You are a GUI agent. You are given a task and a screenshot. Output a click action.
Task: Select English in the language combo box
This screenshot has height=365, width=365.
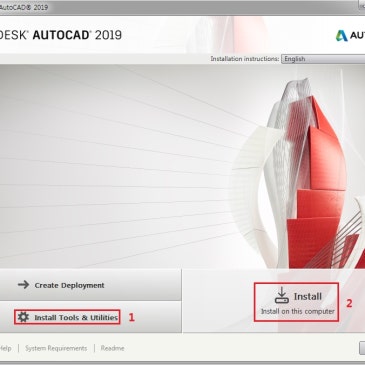(x=295, y=59)
